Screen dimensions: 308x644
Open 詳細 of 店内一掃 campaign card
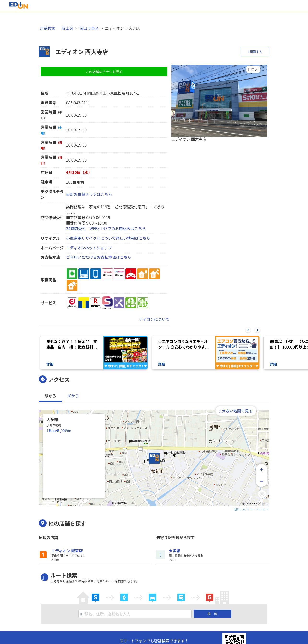pyautogui.click(x=50, y=364)
